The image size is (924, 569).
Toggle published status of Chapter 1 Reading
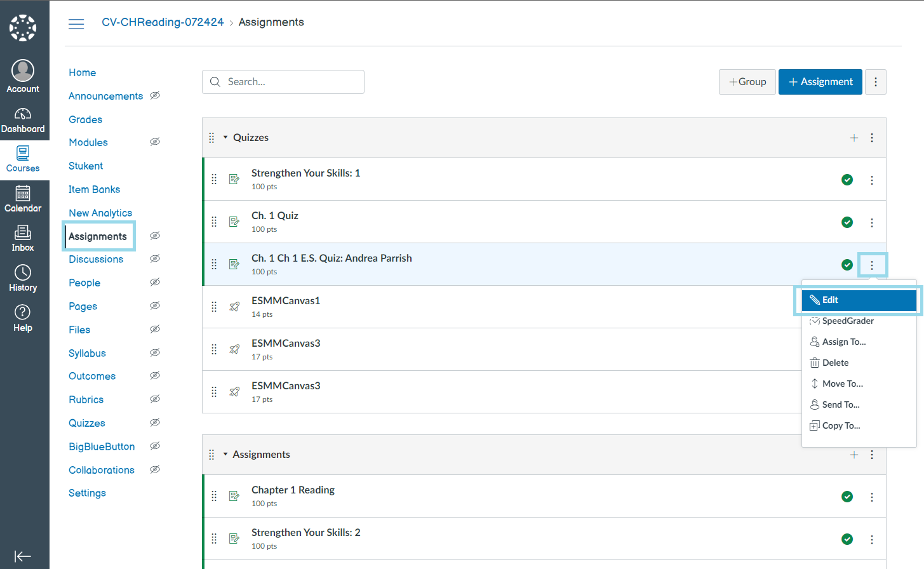[847, 497]
